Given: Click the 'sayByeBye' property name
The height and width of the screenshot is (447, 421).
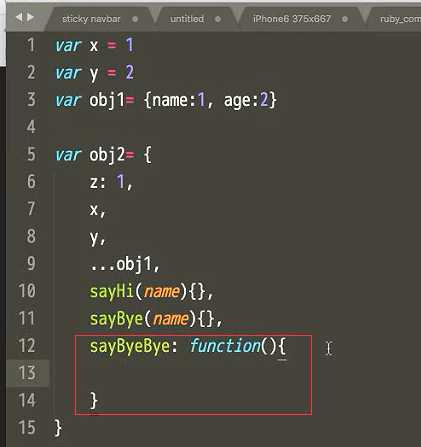Looking at the screenshot, I should click(x=130, y=346).
